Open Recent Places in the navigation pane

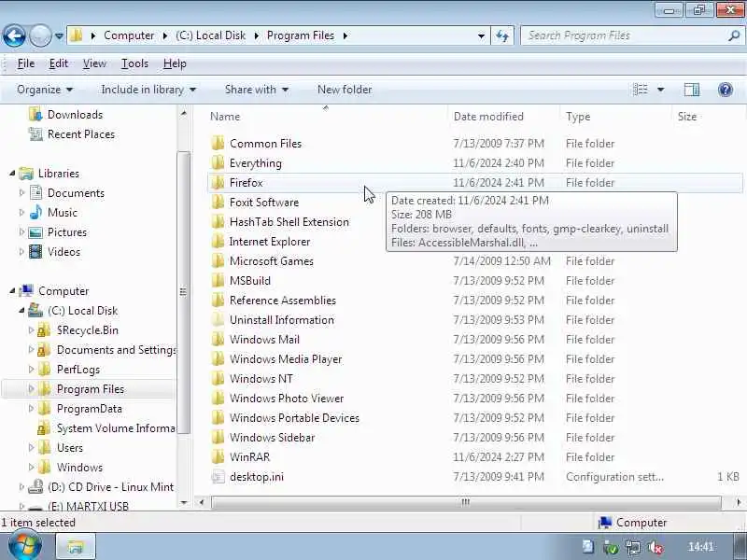click(81, 134)
